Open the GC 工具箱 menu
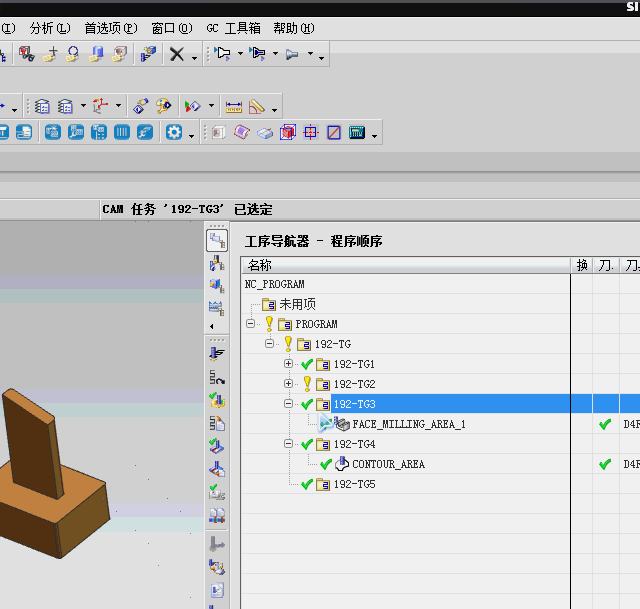The width and height of the screenshot is (640, 609). 233,28
